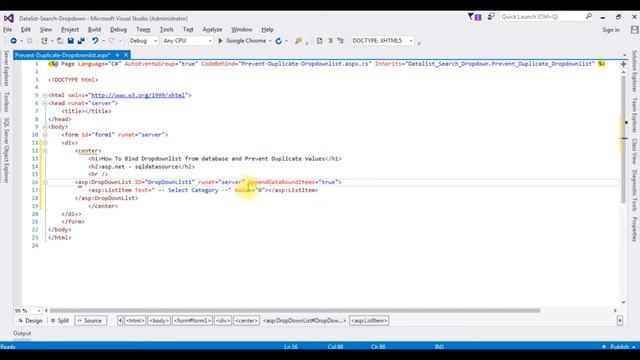Open the w3.org xhtml namespace link
Viewport: 640px width, 360px height.
pyautogui.click(x=138, y=96)
